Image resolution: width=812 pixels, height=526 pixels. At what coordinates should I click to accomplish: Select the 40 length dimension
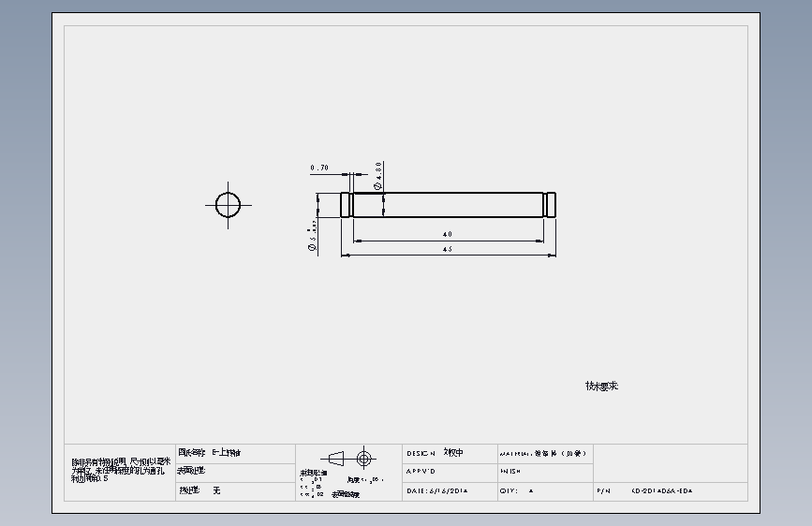(448, 235)
